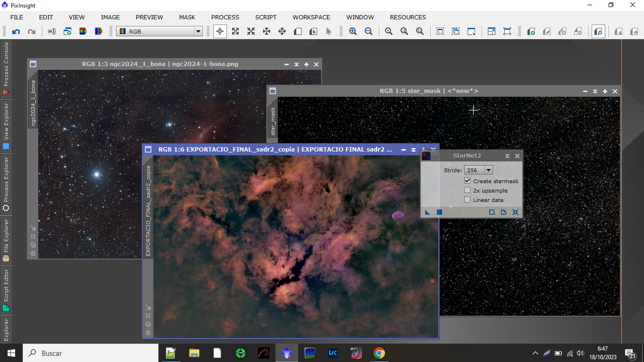Select the New Preview mode page icon

pos(298,32)
